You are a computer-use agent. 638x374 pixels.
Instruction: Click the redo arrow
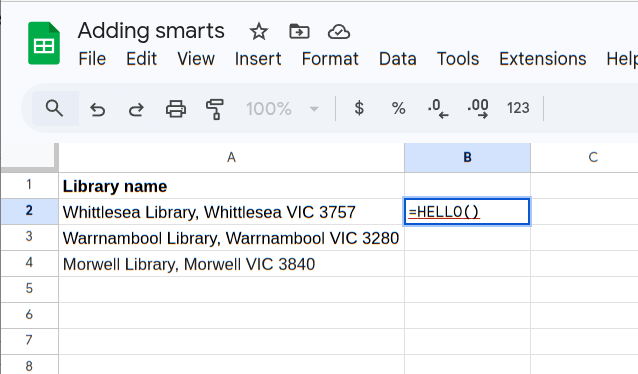pos(136,109)
